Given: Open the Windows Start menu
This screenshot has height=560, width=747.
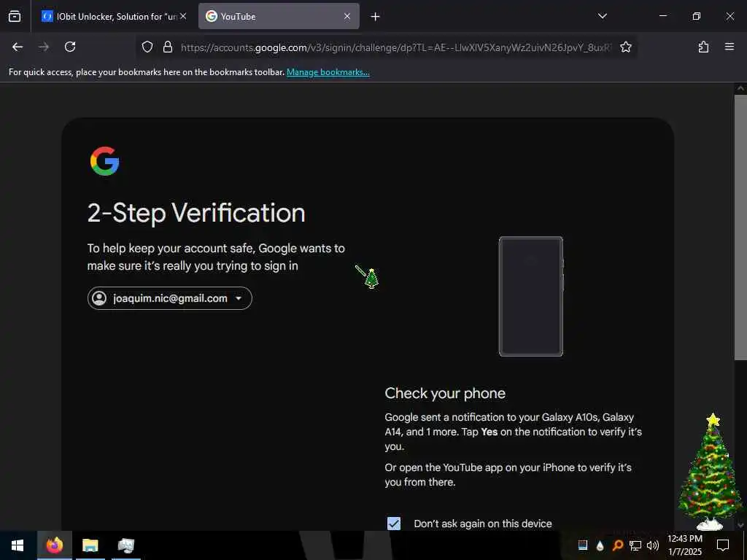Looking at the screenshot, I should pyautogui.click(x=18, y=545).
